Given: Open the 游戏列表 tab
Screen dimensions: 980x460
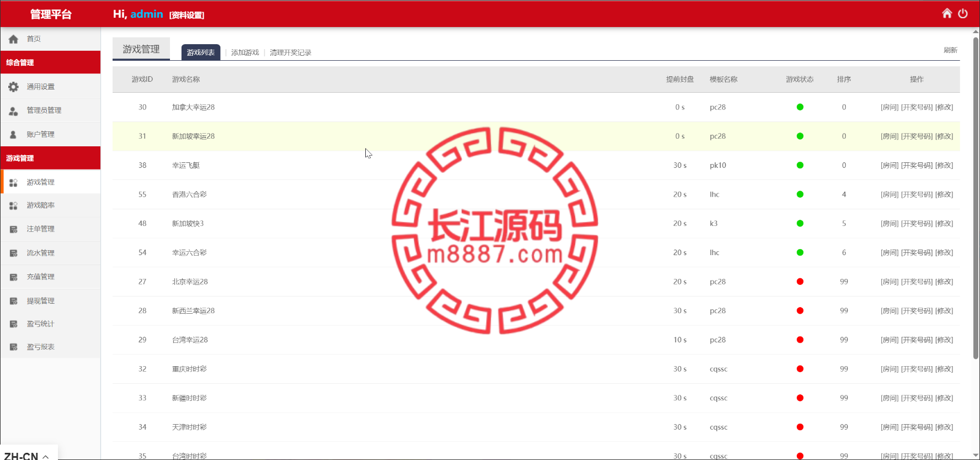Looking at the screenshot, I should [201, 52].
